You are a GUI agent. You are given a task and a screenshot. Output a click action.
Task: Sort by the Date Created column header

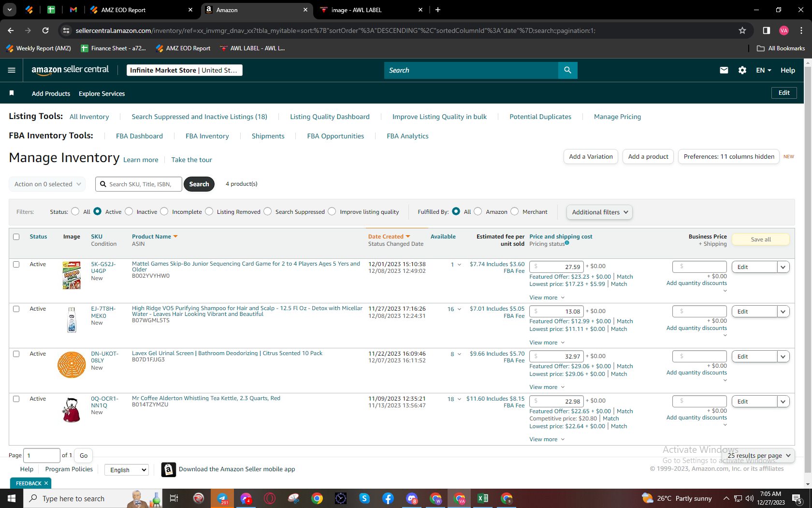[389, 237]
